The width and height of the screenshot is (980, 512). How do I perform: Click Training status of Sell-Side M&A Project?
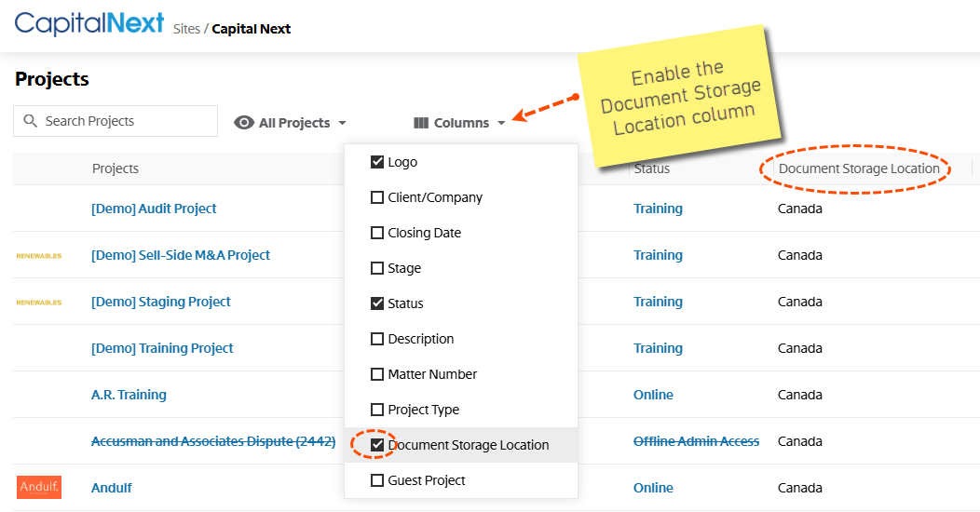click(x=658, y=255)
